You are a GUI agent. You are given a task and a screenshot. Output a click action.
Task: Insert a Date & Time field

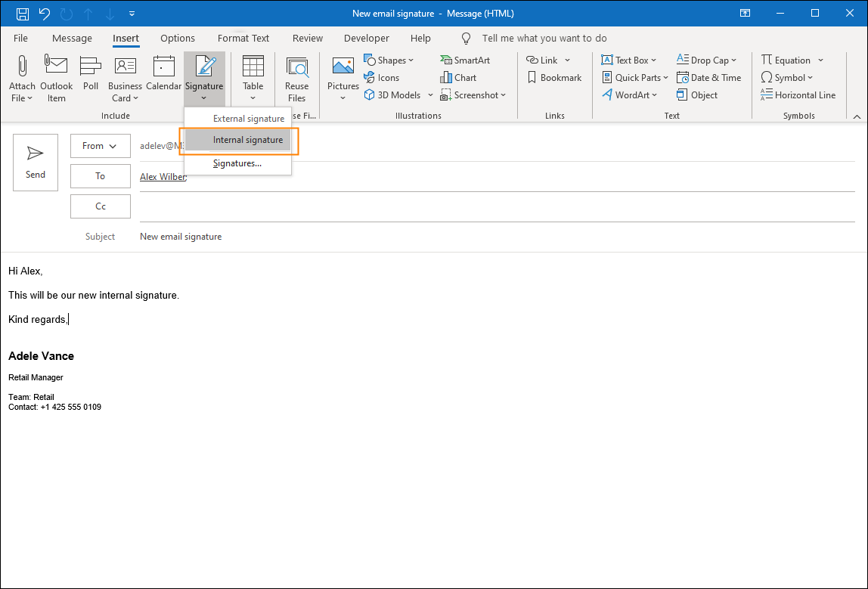709,77
